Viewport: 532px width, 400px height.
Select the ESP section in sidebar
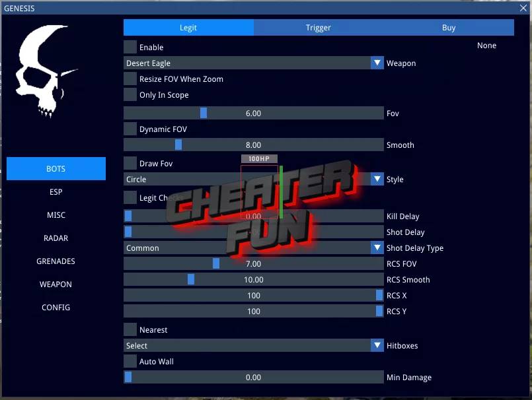point(56,191)
